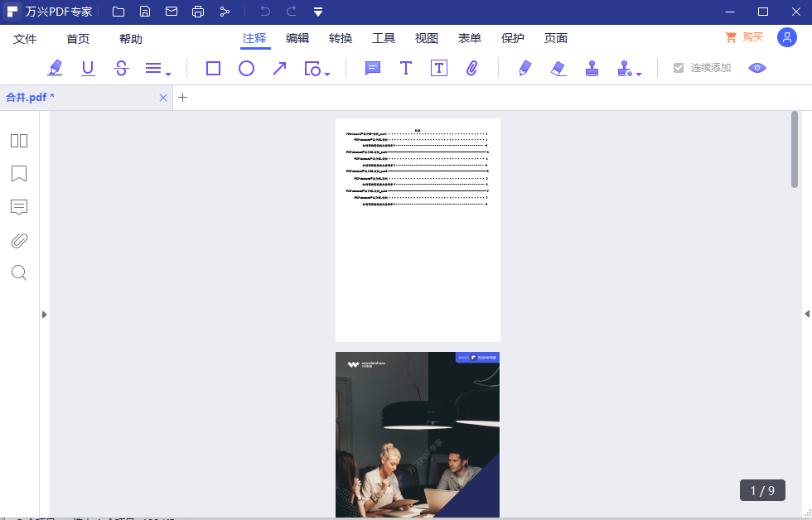The height and width of the screenshot is (520, 812).
Task: Toggle the 连续添加 checkbox
Action: click(x=679, y=68)
